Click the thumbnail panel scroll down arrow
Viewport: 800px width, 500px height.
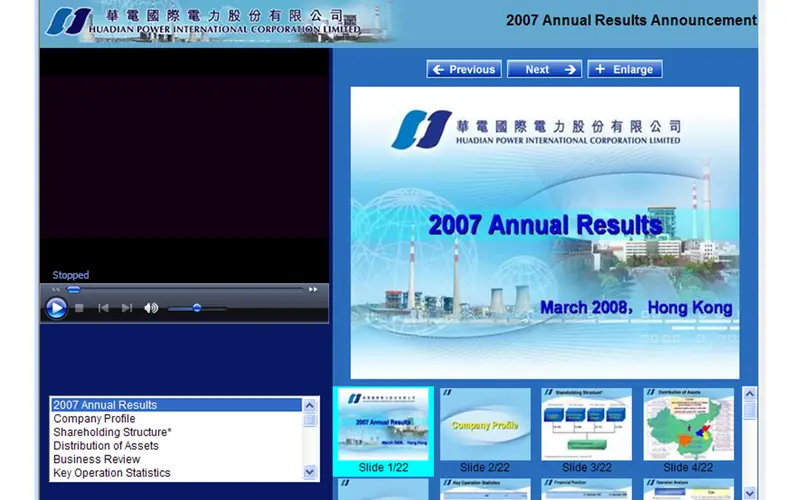[749, 493]
